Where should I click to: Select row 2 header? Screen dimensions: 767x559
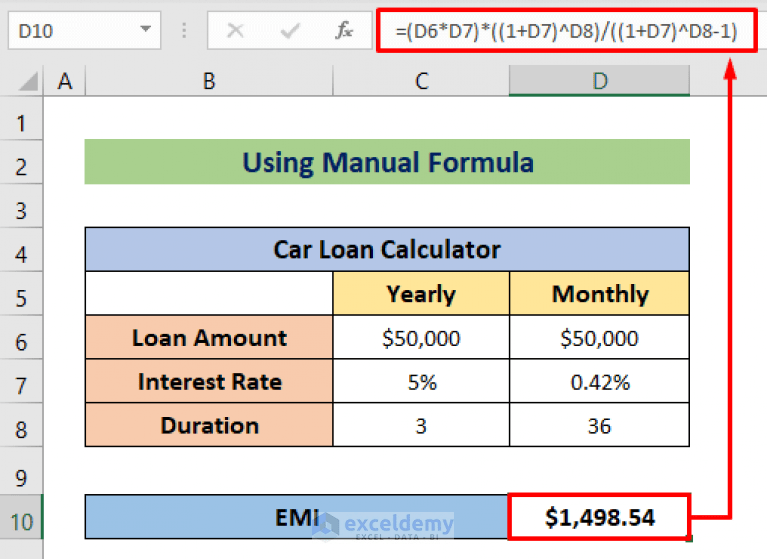[21, 163]
